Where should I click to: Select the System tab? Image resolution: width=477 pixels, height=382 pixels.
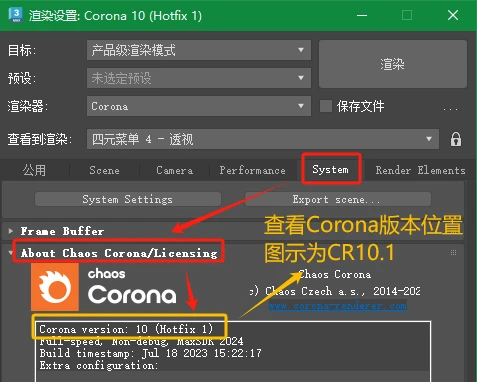330,169
